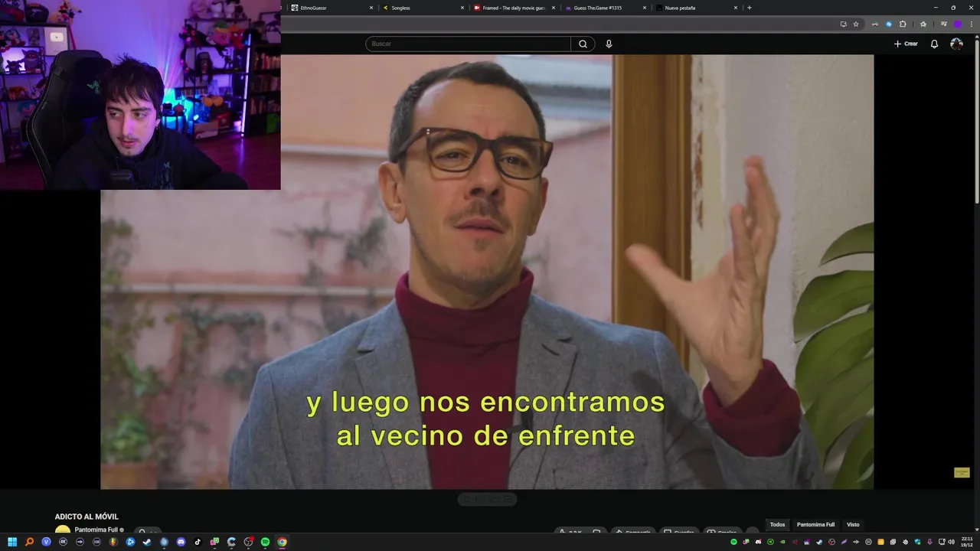Open Google Chrome from the taskbar
Viewport: 980px width, 551px height.
pos(282,542)
